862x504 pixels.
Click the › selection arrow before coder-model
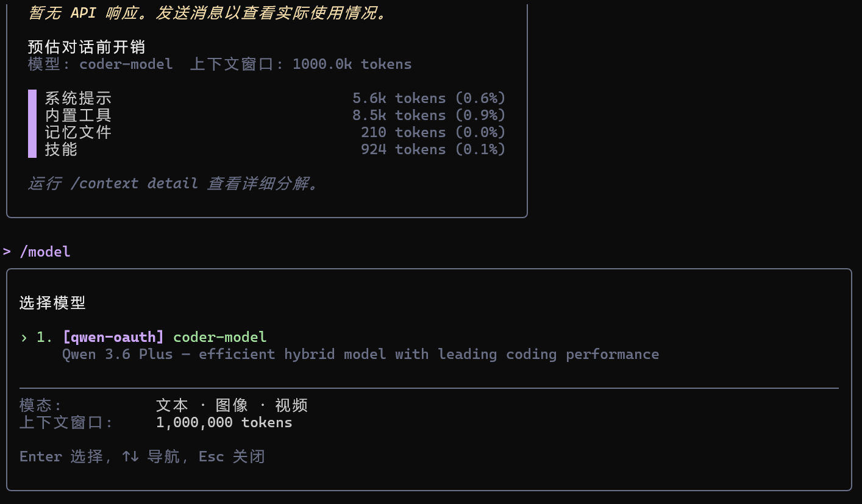click(x=24, y=337)
